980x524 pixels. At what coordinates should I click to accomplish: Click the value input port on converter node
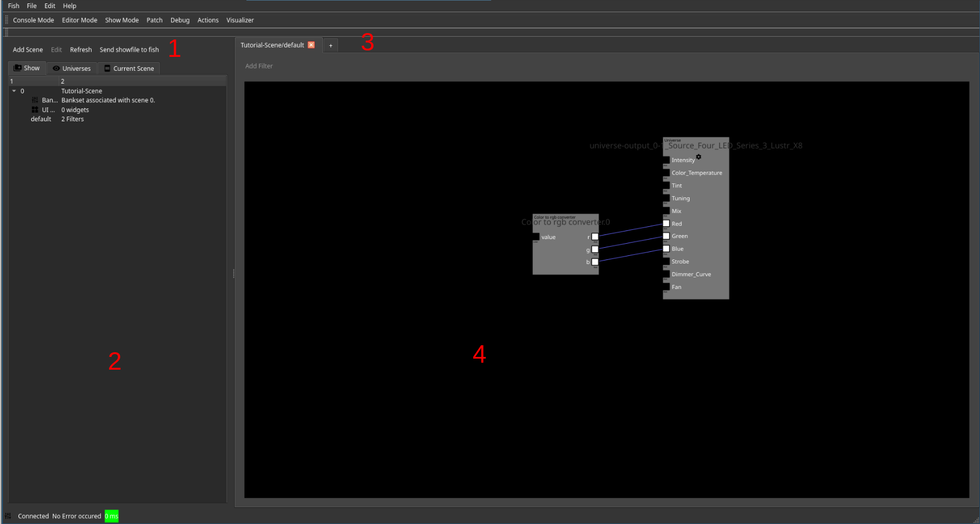[x=536, y=237]
